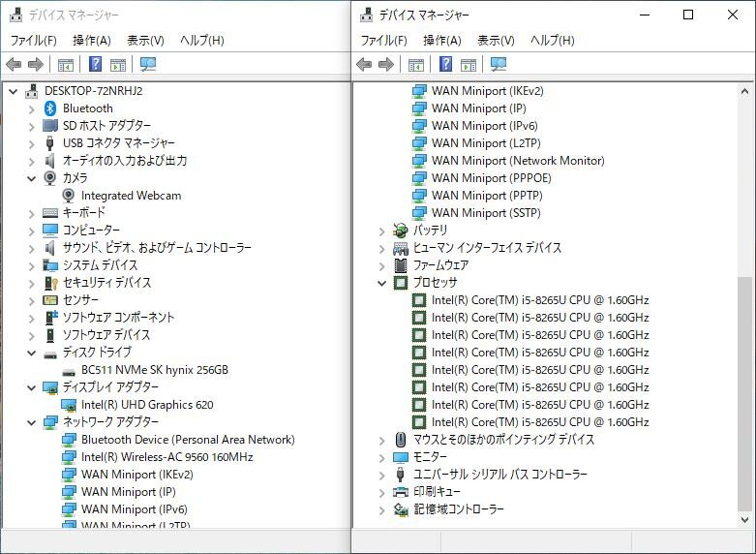Select the Bluetooth category icon
Viewport: 756px width, 554px height.
50,108
